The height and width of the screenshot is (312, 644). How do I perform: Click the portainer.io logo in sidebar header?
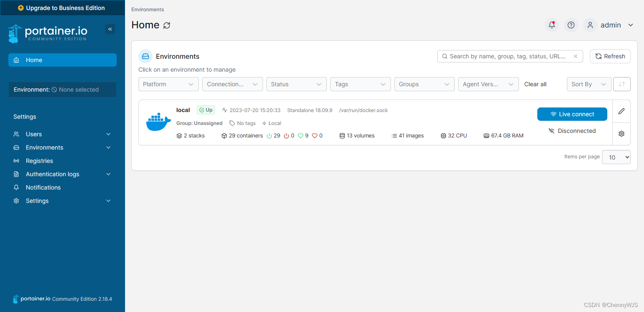(48, 33)
